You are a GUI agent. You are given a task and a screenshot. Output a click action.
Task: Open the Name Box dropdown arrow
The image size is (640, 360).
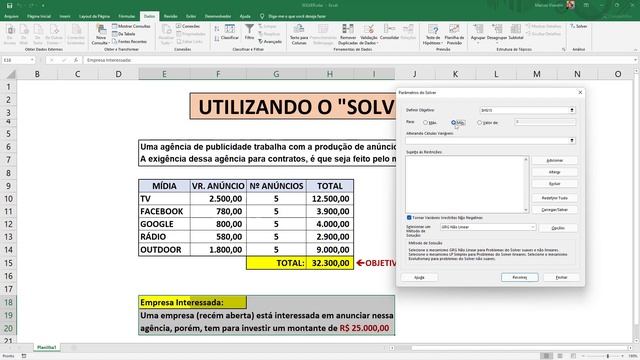(x=31, y=60)
